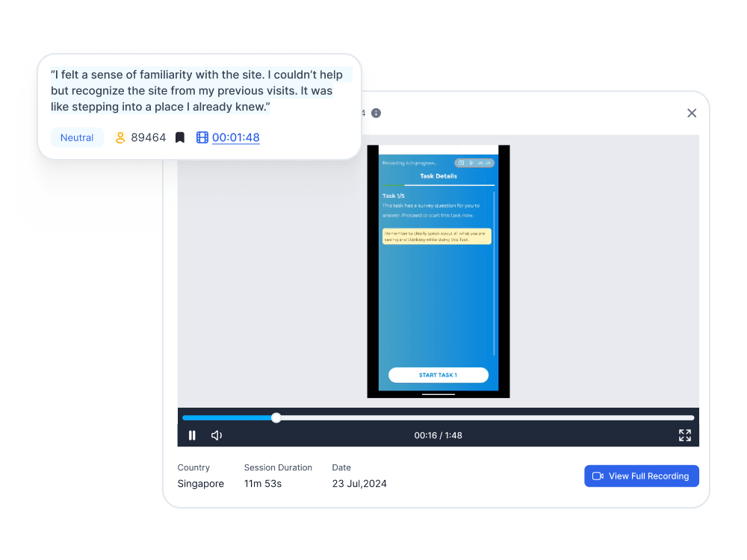
Task: Click the film clip icon beside timestamp
Action: tap(202, 137)
